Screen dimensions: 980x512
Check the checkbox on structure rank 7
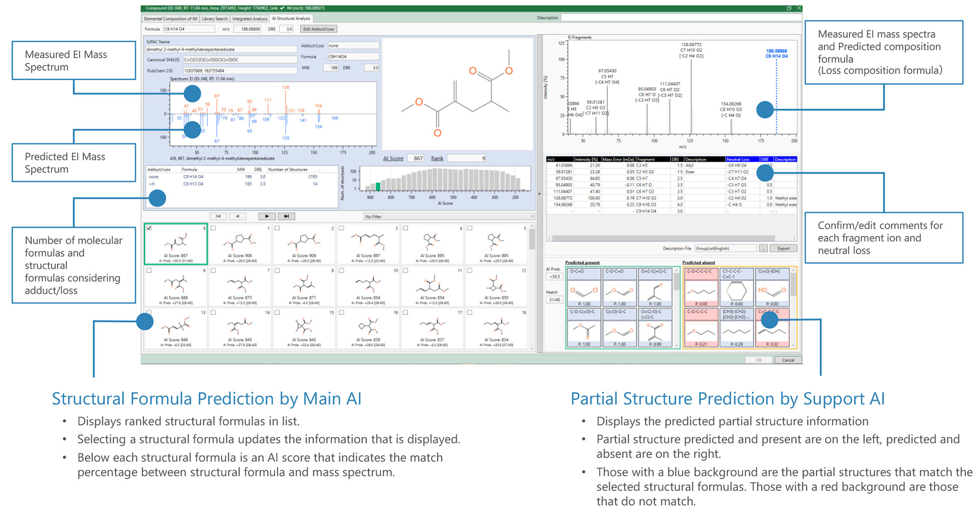213,270
